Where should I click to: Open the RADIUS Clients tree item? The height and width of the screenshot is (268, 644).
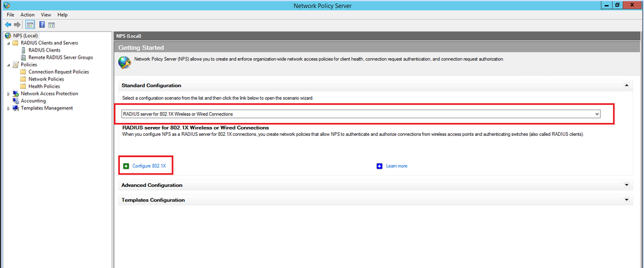coord(44,50)
